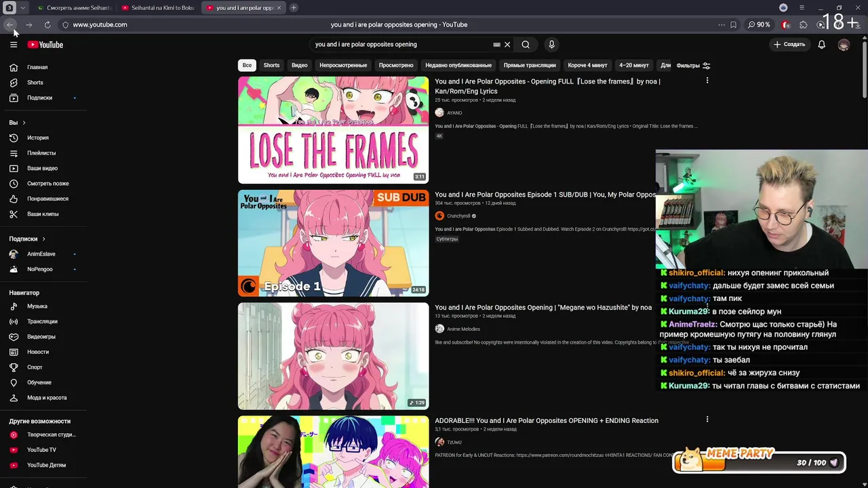Select the Видео filter chip
The width and height of the screenshot is (868, 488).
[x=300, y=66]
